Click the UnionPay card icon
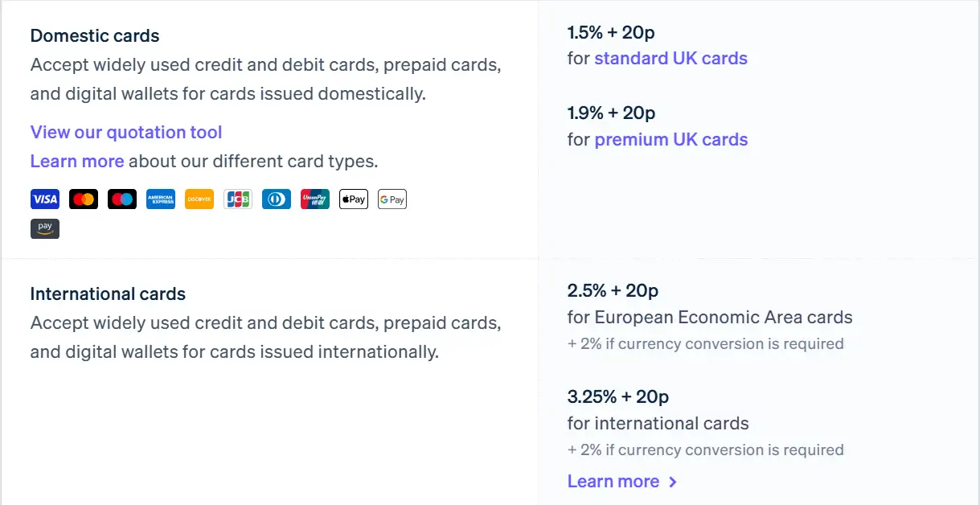 [x=315, y=199]
